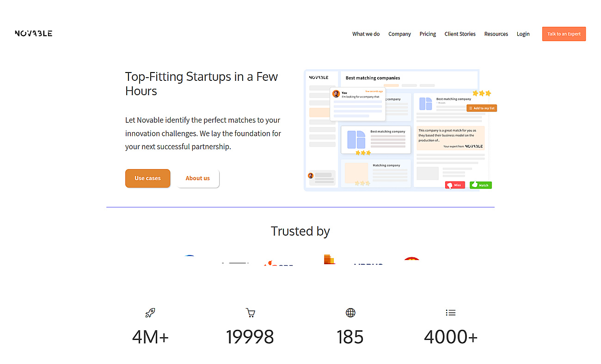Go to the Pricing page
The image size is (601, 364).
(428, 34)
